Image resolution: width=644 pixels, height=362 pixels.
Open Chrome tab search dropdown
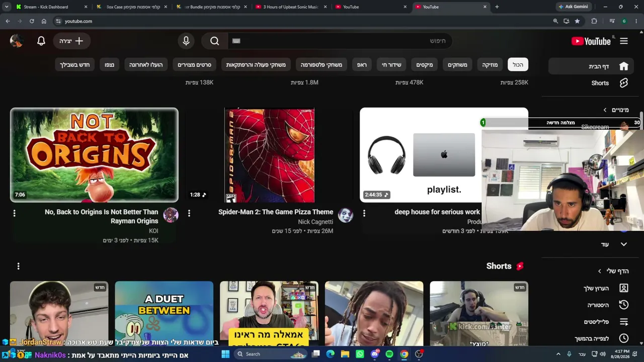(7, 7)
